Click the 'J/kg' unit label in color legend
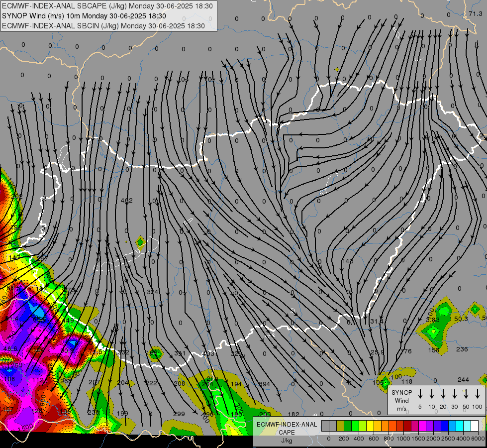This screenshot has height=448, width=487. (287, 441)
